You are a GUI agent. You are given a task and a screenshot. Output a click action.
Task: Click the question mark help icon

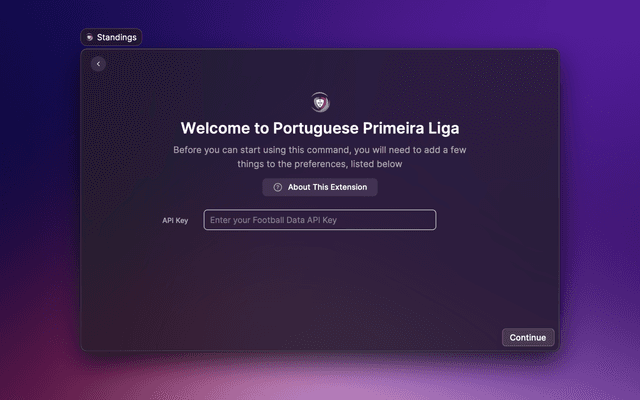coord(278,187)
